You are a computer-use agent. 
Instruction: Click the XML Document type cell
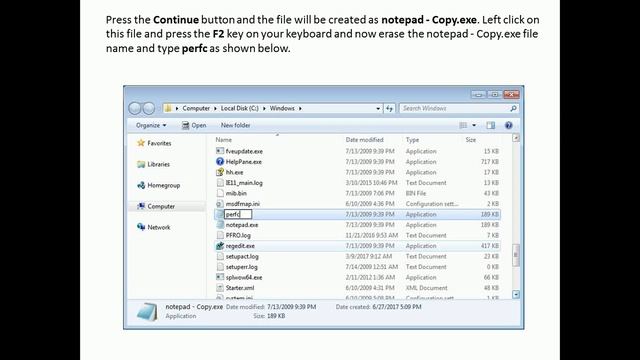[x=427, y=288]
